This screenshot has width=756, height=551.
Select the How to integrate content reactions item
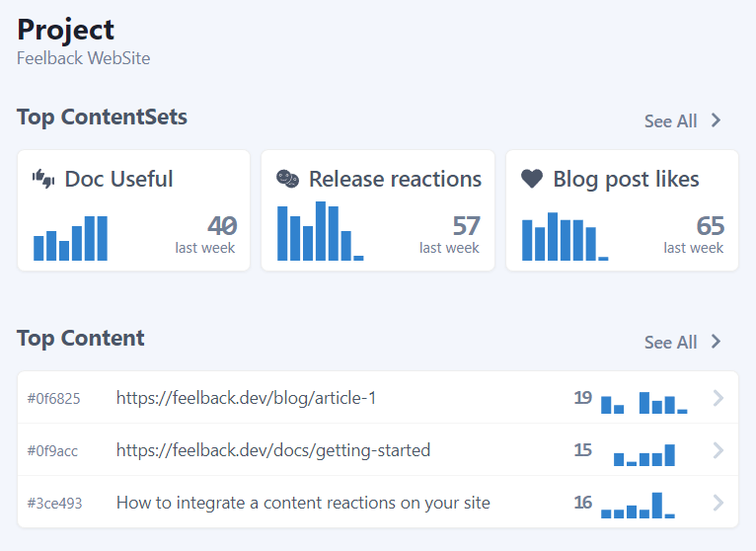303,503
